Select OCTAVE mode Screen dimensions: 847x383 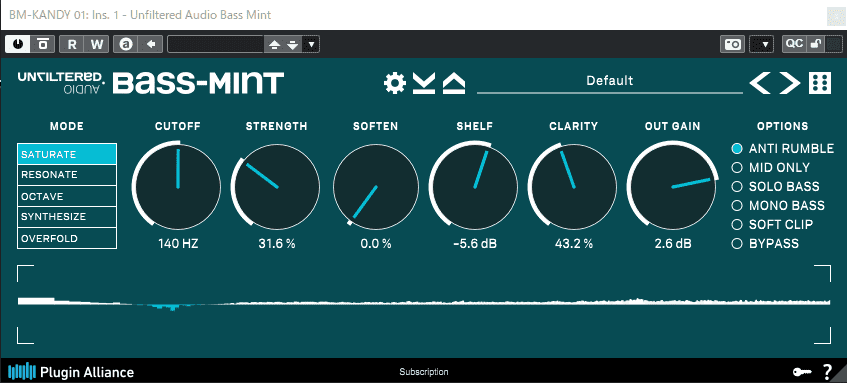point(67,196)
